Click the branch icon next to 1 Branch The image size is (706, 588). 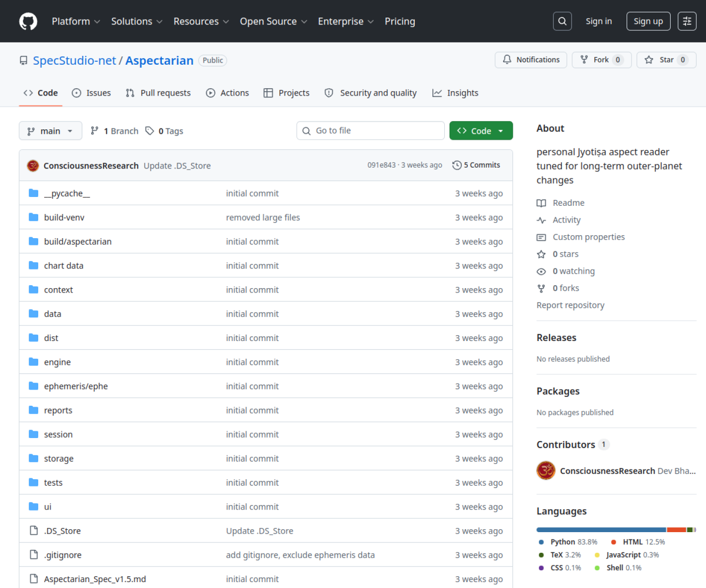click(x=95, y=130)
